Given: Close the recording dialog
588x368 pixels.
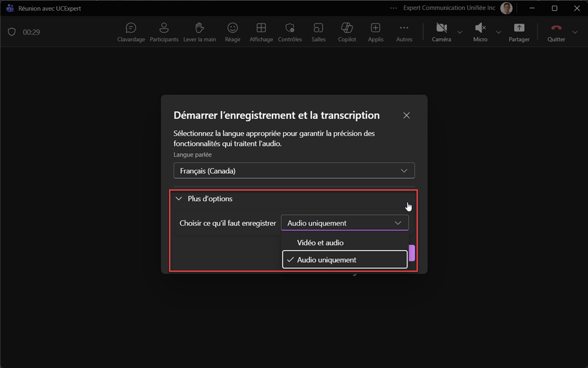Looking at the screenshot, I should [x=406, y=115].
